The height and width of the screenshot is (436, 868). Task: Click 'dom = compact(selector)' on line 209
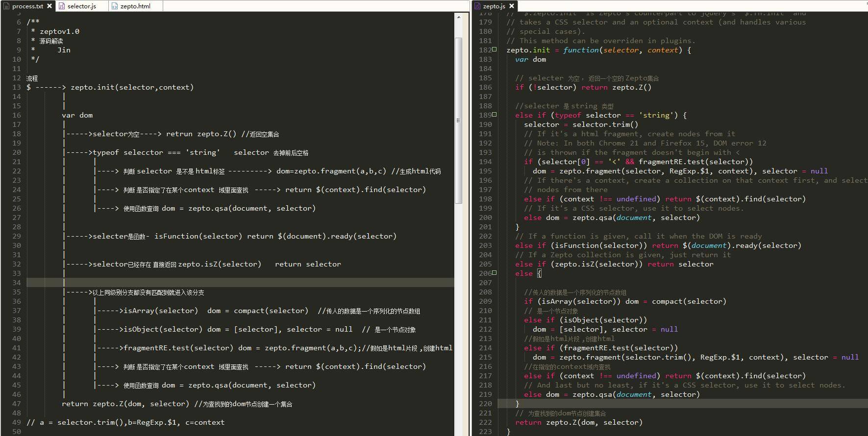click(676, 301)
